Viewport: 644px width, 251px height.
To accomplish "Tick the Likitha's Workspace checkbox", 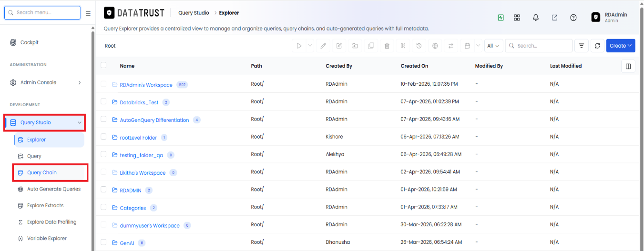I will (103, 172).
